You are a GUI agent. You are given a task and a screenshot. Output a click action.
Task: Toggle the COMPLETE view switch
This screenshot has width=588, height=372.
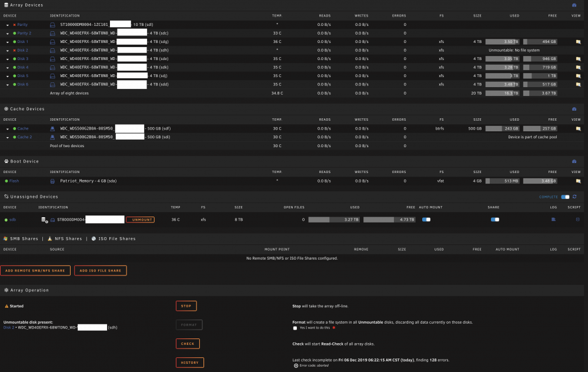pyautogui.click(x=565, y=197)
